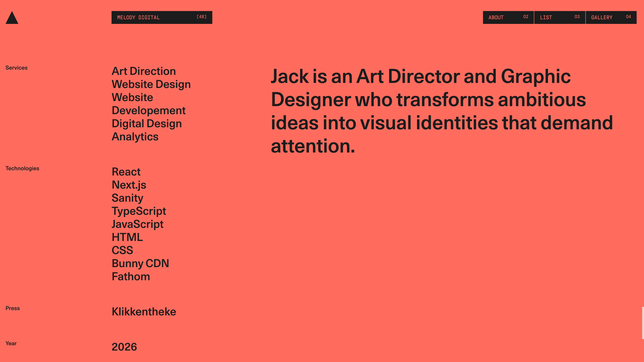Click the 'Sanity' technology text
Screen dimensions: 644x362
pyautogui.click(x=128, y=198)
